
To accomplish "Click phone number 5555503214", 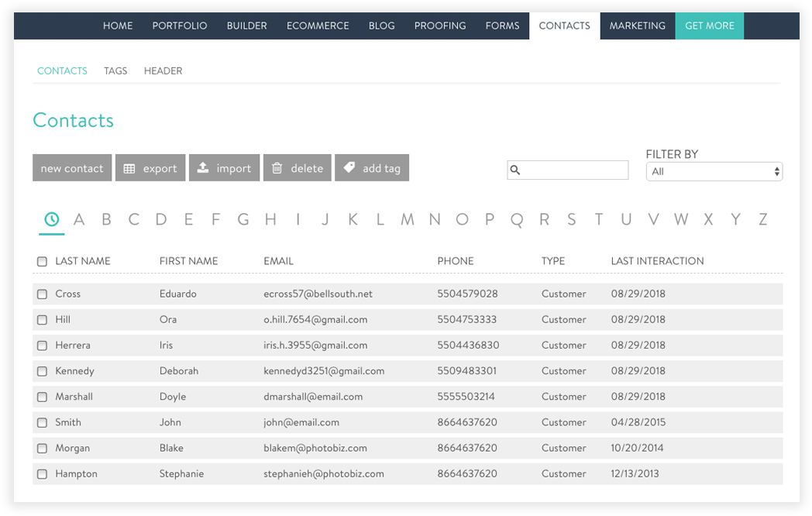I will click(x=466, y=397).
